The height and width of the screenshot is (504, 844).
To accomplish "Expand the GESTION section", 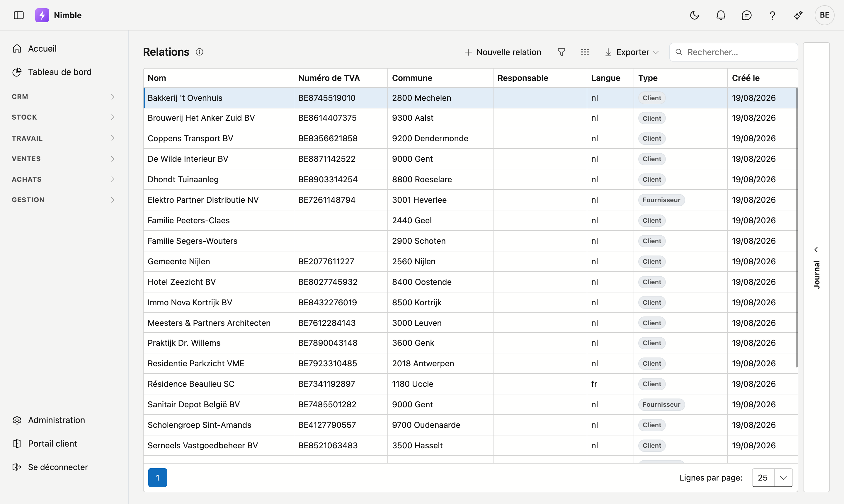I will (64, 200).
